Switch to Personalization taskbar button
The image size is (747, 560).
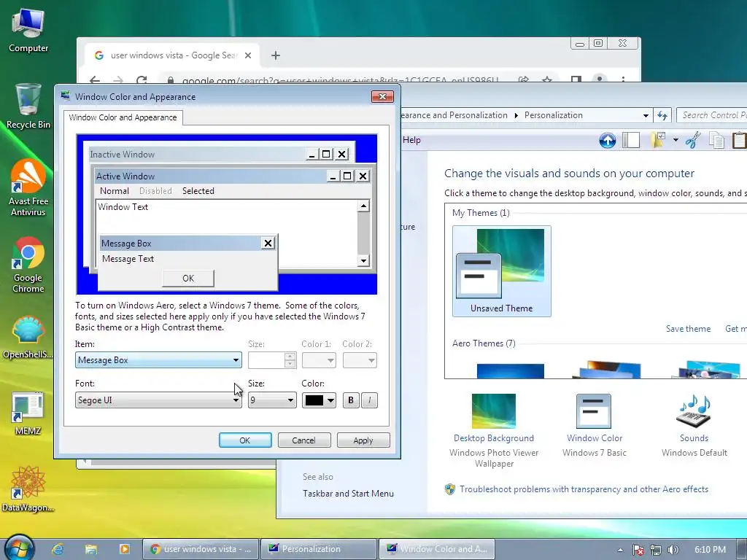pos(318,549)
